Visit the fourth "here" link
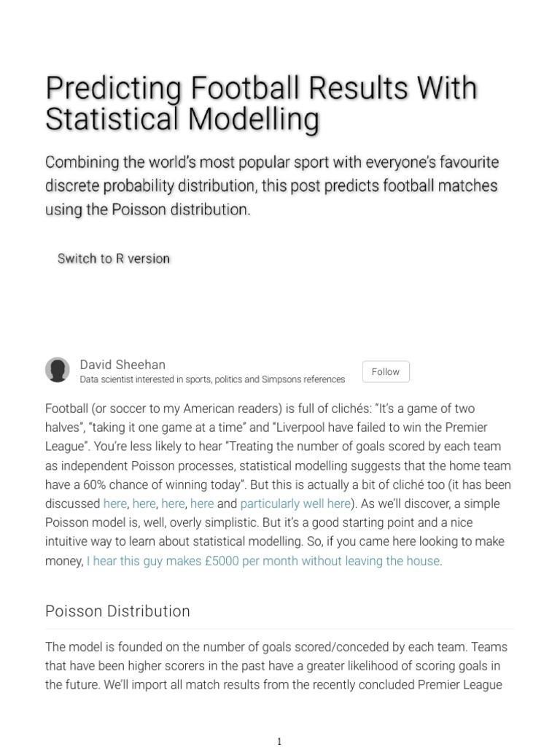The width and height of the screenshot is (560, 747). 202,503
